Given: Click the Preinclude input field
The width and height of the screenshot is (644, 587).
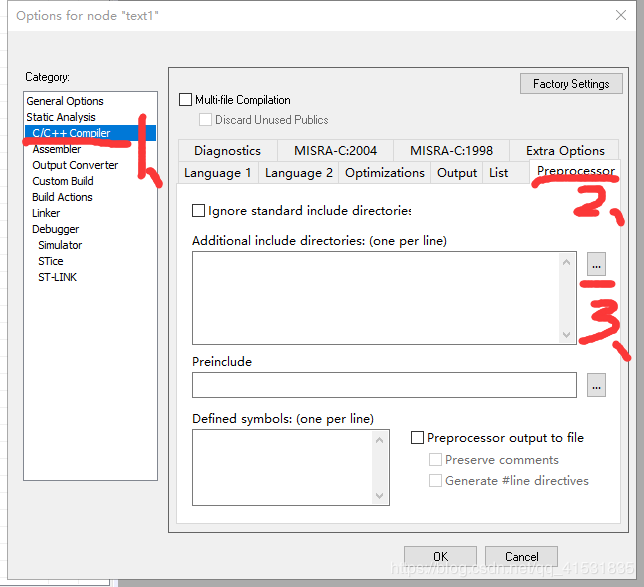Looking at the screenshot, I should [384, 385].
